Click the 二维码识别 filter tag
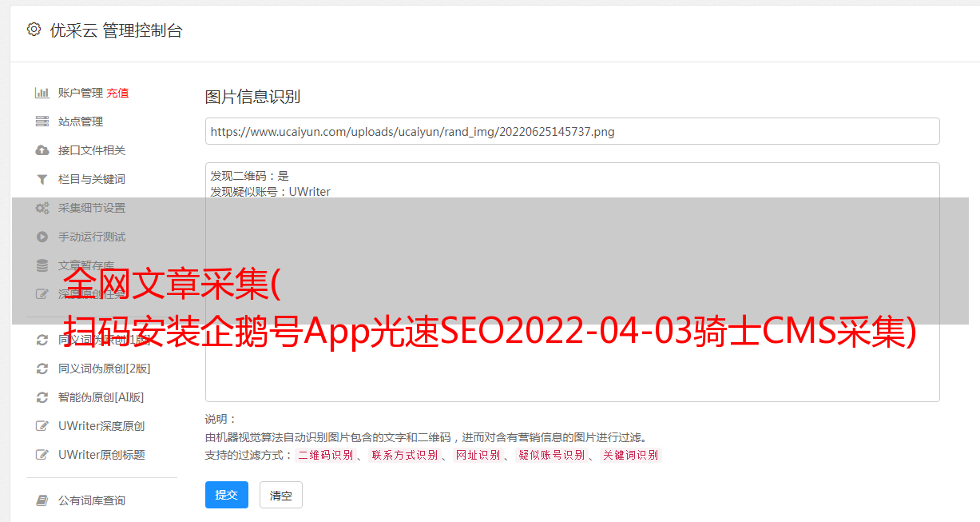This screenshot has height=522, width=980. pyautogui.click(x=326, y=455)
